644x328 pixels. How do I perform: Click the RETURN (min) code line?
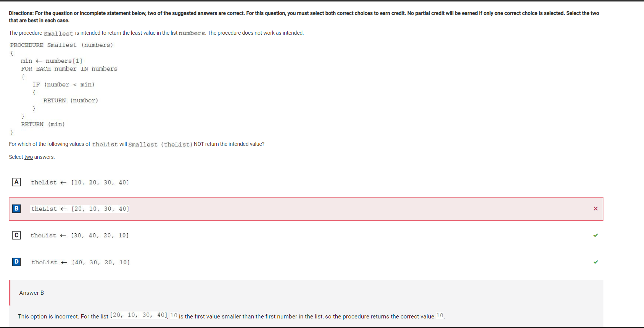(x=43, y=124)
